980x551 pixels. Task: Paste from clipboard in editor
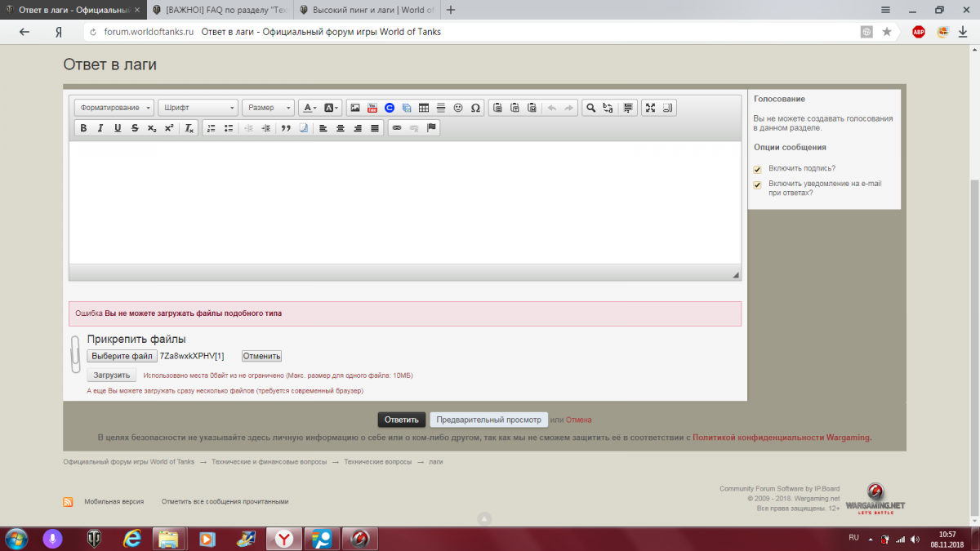pyautogui.click(x=497, y=108)
